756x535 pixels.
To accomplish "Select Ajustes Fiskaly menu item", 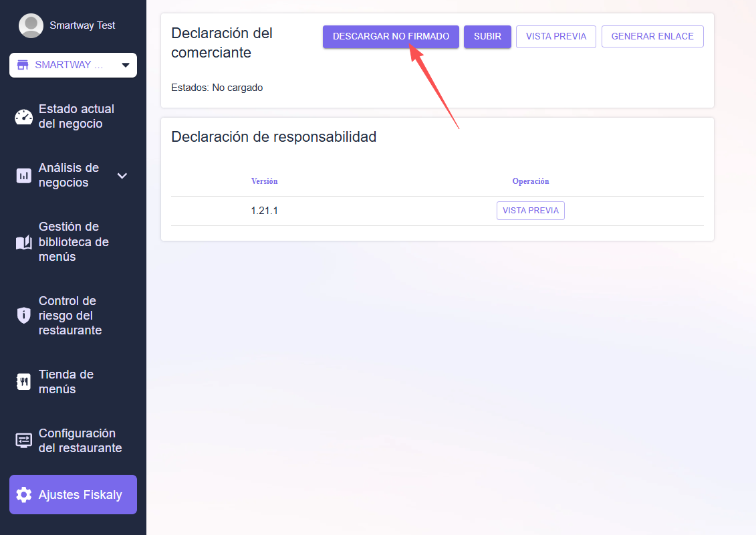I will (73, 494).
